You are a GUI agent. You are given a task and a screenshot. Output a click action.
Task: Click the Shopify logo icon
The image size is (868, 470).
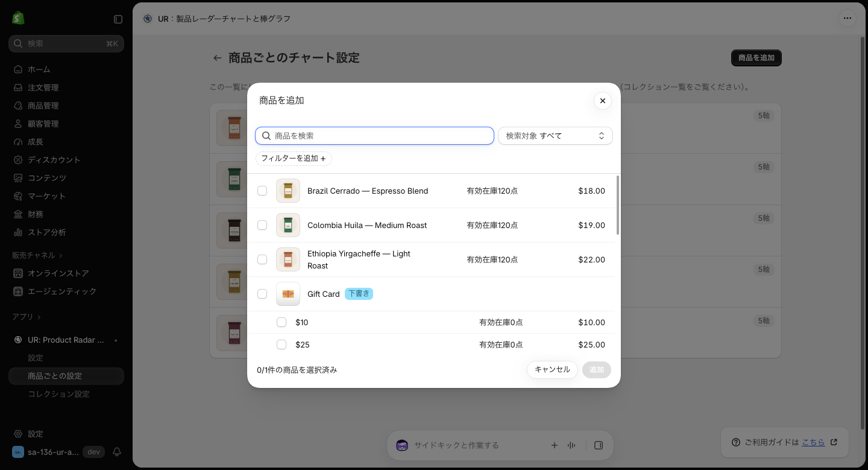[18, 18]
